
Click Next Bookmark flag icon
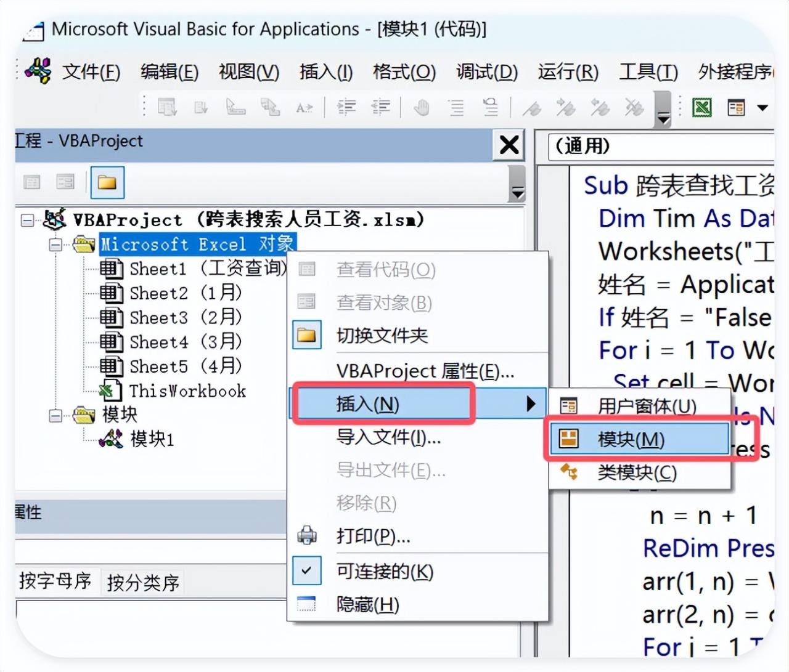[x=566, y=108]
